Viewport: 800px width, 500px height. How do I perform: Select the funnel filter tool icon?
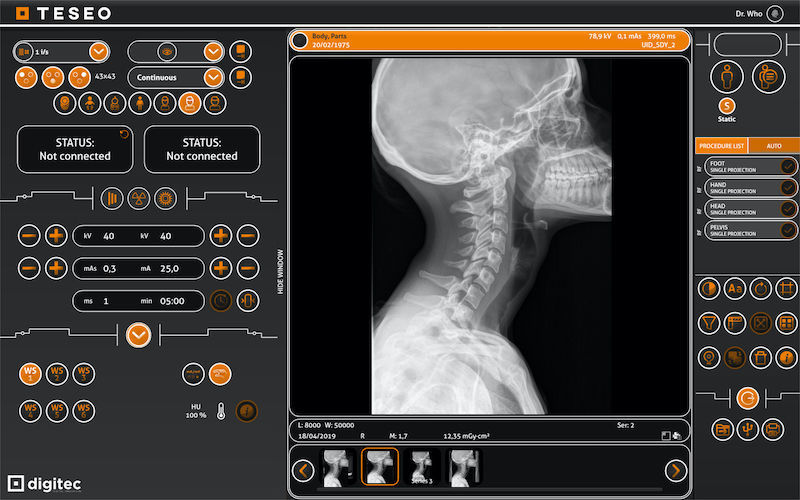point(710,322)
